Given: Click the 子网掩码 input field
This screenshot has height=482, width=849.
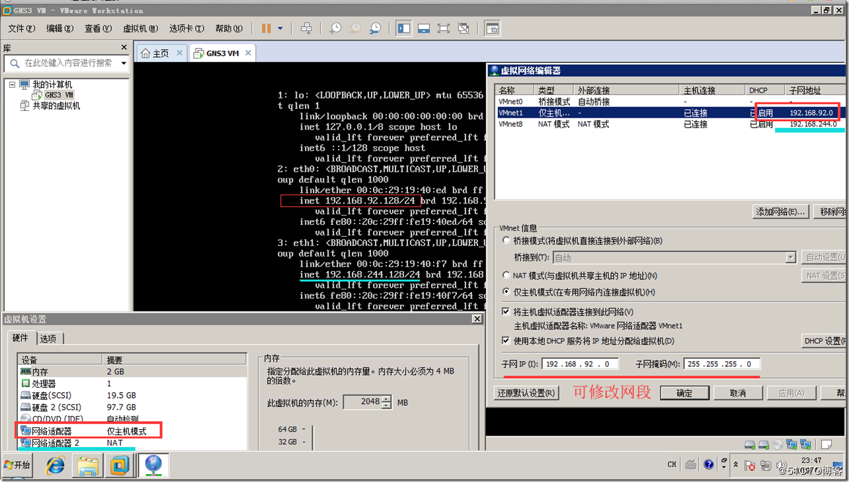Looking at the screenshot, I should pos(722,364).
